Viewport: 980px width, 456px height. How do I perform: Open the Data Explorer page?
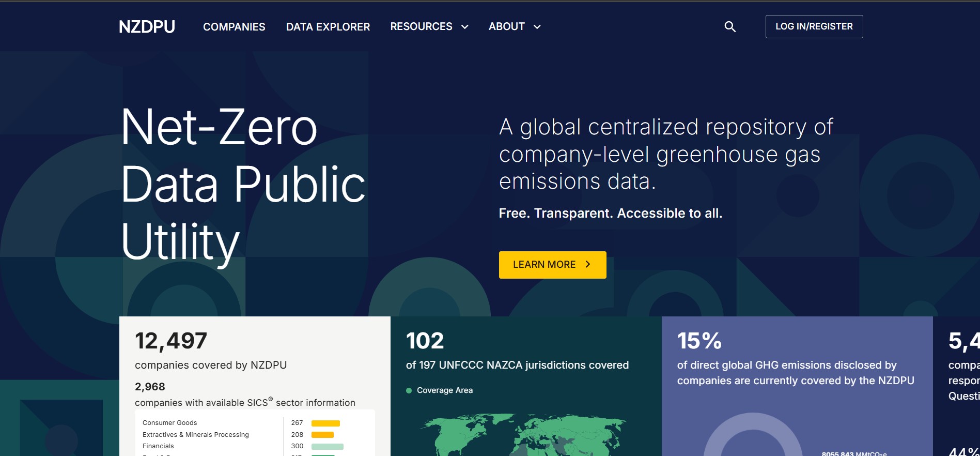click(328, 27)
